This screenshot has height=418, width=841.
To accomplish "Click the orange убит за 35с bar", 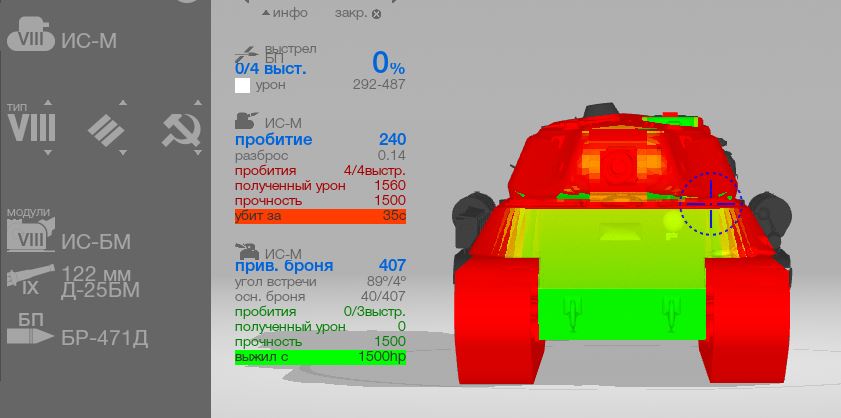I will tap(320, 216).
